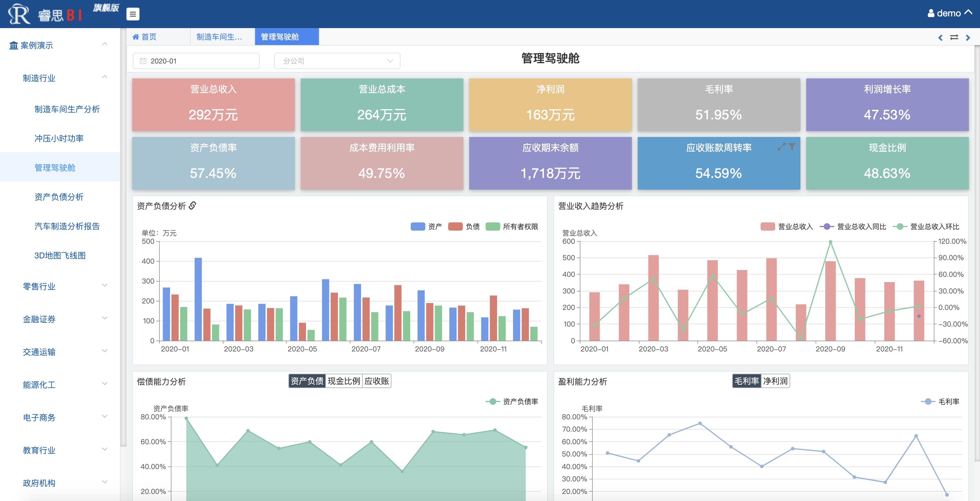Open 汽车制造分析报告

click(67, 226)
